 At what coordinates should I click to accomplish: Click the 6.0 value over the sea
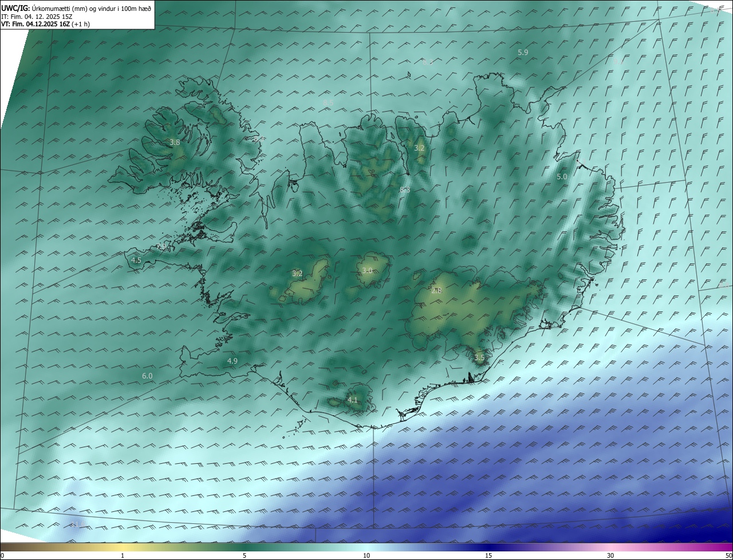(147, 376)
